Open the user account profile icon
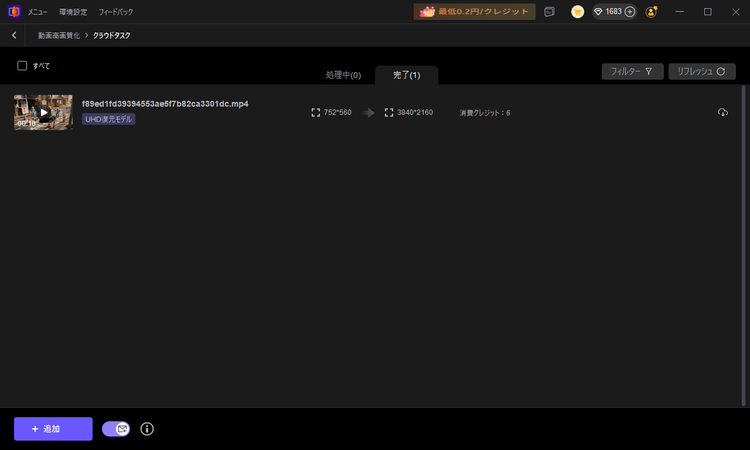Viewport: 750px width, 450px height. tap(651, 12)
